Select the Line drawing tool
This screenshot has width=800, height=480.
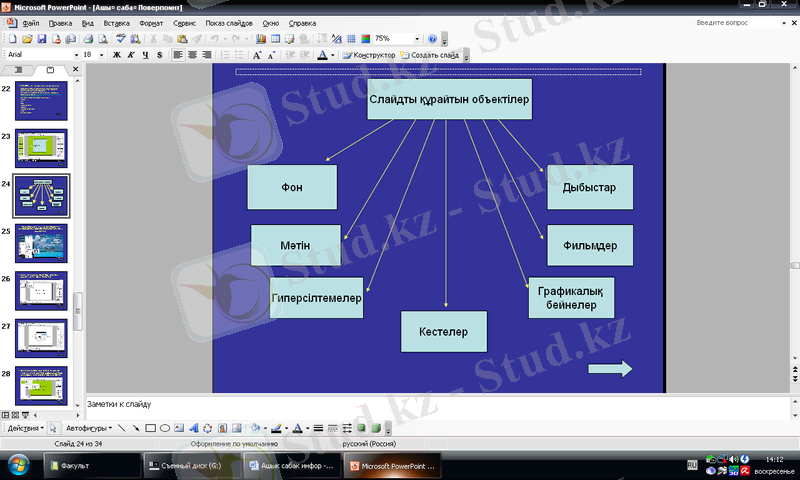(121, 428)
